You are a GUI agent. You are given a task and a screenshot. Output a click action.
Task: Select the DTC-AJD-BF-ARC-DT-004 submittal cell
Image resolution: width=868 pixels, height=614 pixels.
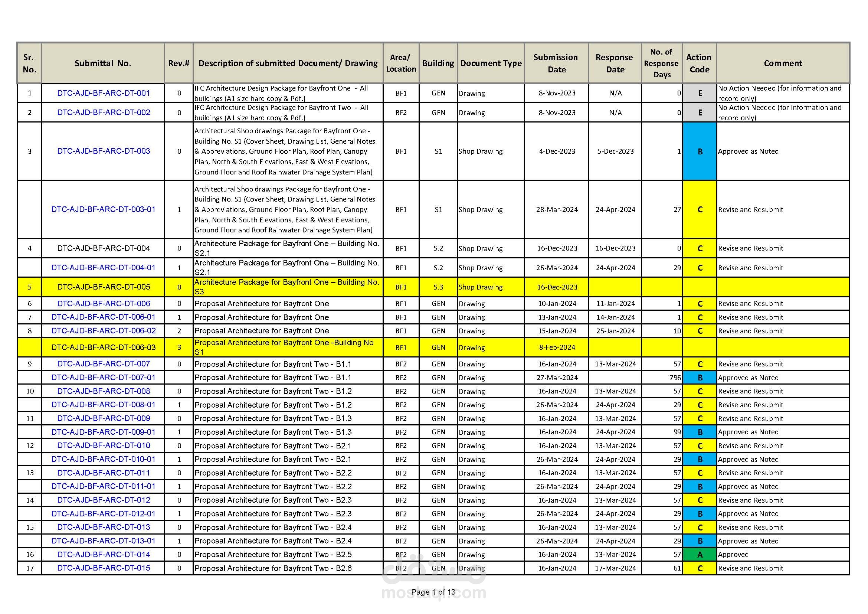[x=103, y=248]
